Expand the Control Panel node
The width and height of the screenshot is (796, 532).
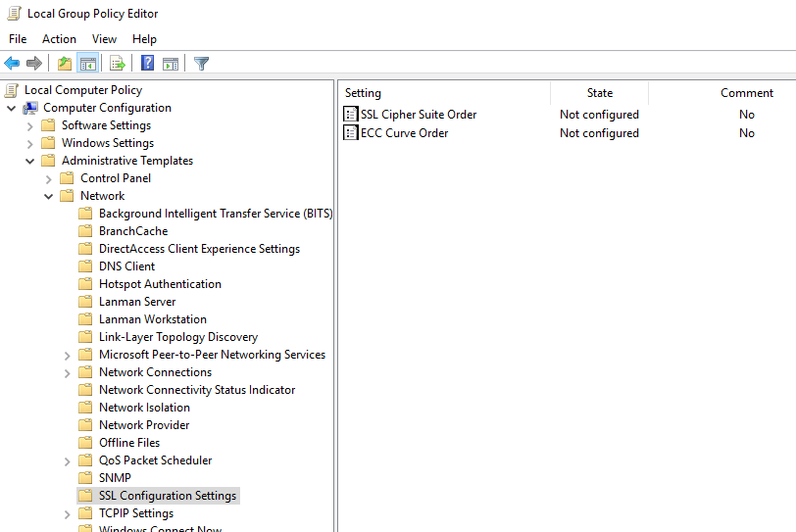click(x=49, y=179)
